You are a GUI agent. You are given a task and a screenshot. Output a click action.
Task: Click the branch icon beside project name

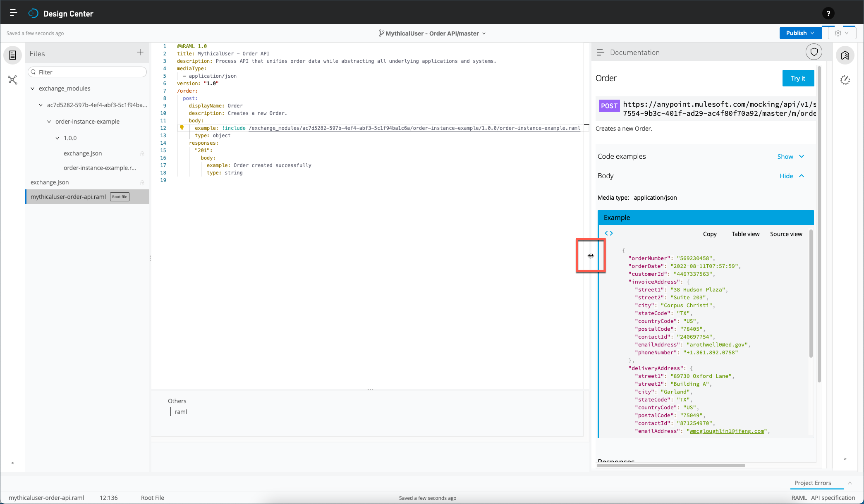381,33
